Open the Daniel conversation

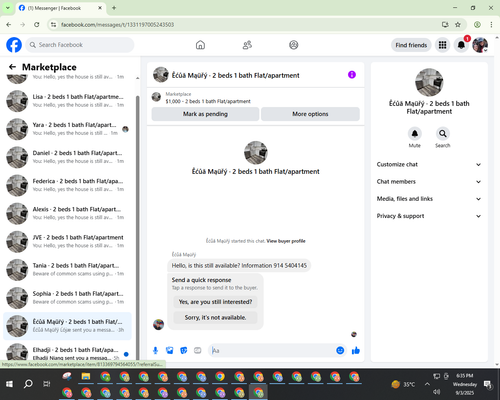[x=67, y=157]
